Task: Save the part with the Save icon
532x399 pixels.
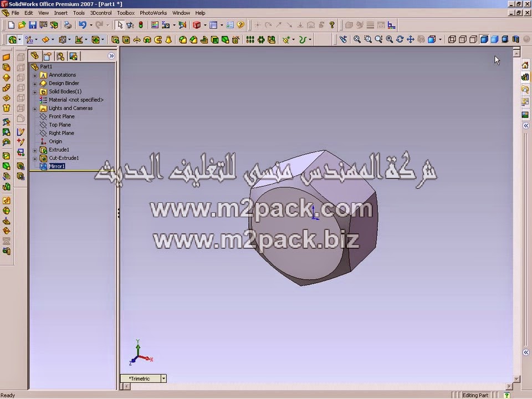Action: (32, 25)
